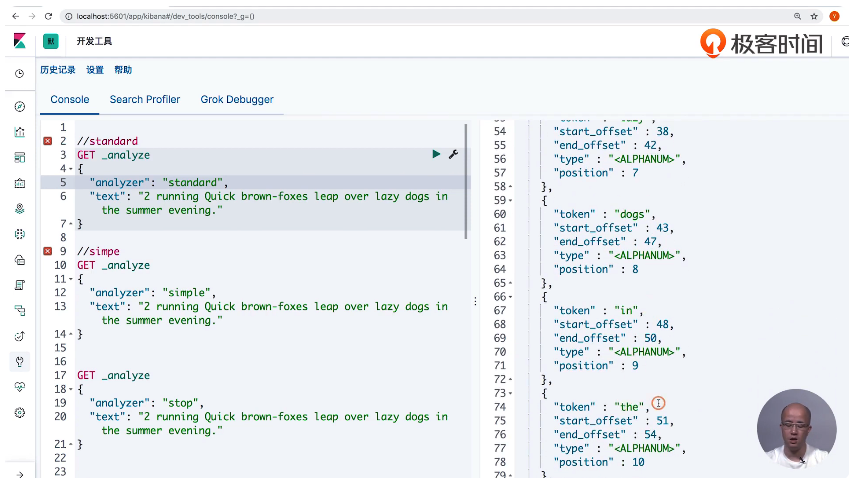Open the 设置 settings link
This screenshot has width=849, height=478.
95,70
